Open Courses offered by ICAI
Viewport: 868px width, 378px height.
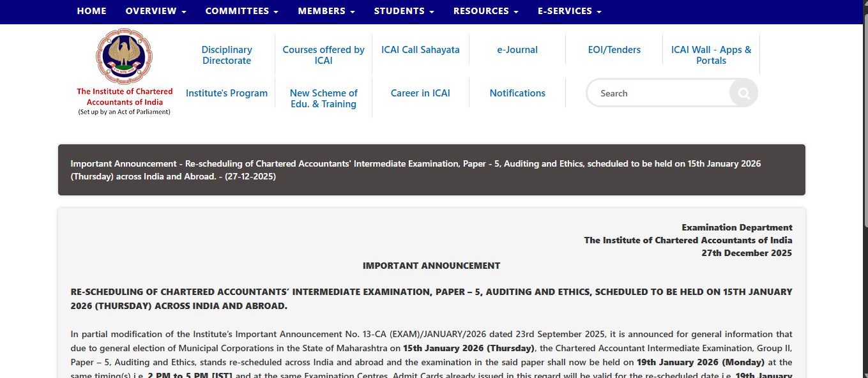coord(323,55)
